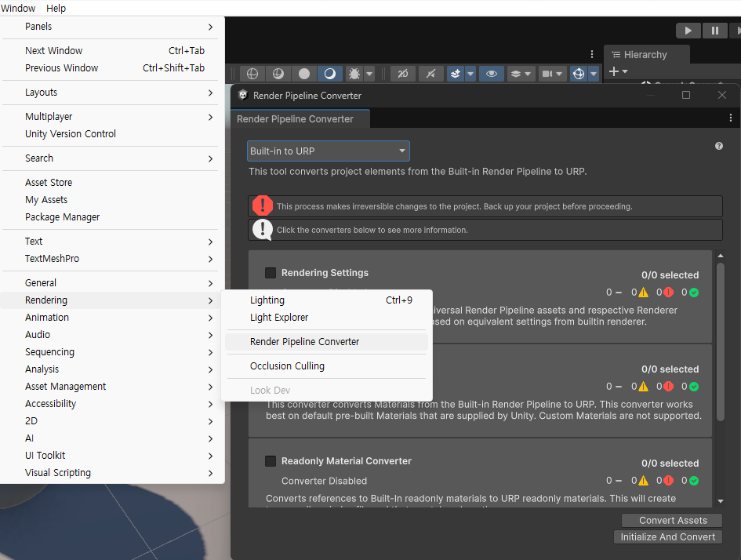This screenshot has width=741, height=560.
Task: Click the Convert Assets button
Action: click(672, 520)
